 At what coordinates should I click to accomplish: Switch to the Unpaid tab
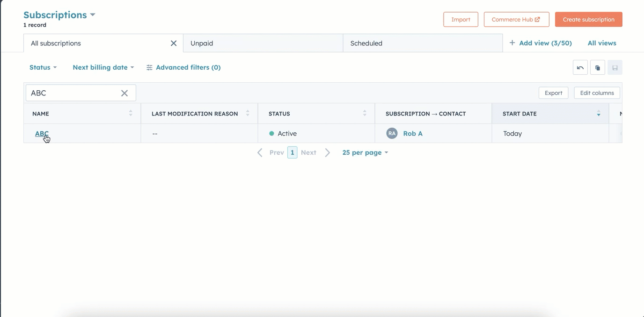(x=202, y=43)
